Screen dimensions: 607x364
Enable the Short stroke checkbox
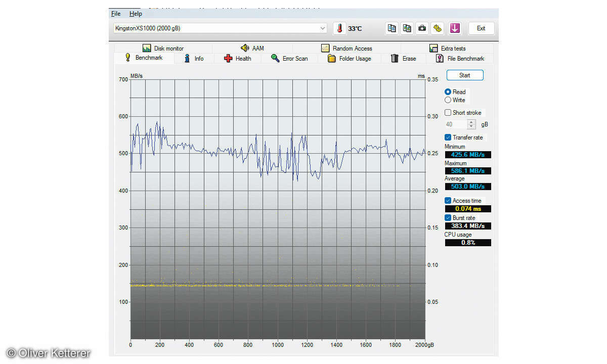(448, 113)
